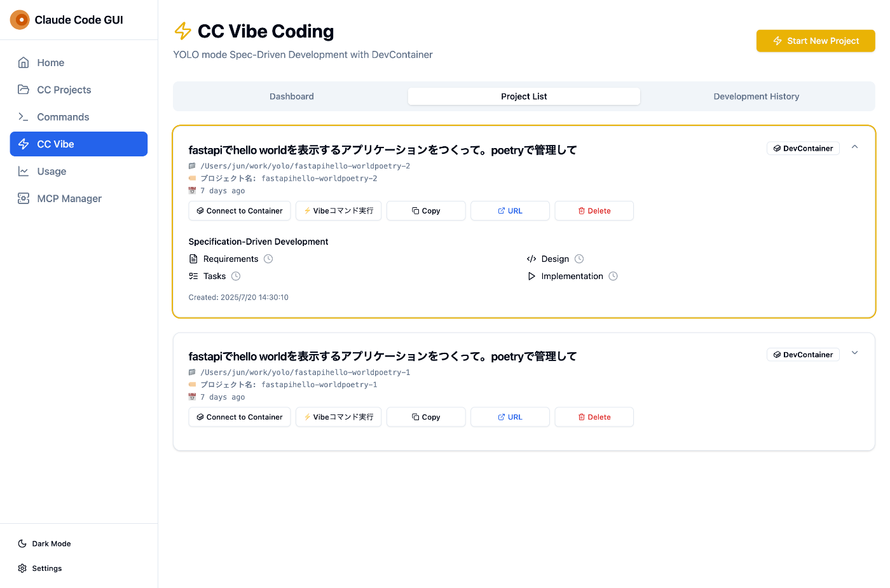Click the worldpoetry-2 project card title
Screen dimensions: 890x588
[383, 150]
